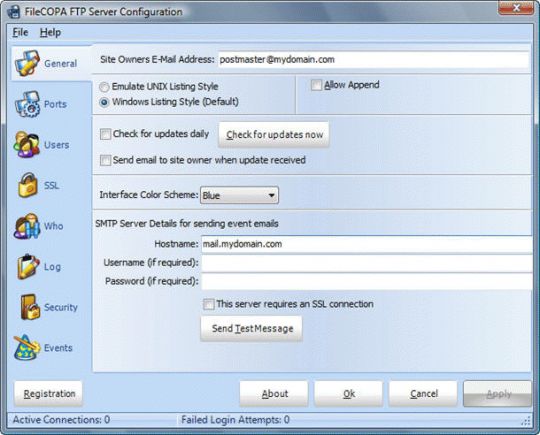
Task: Click the SMTP Hostname field
Action: point(367,244)
